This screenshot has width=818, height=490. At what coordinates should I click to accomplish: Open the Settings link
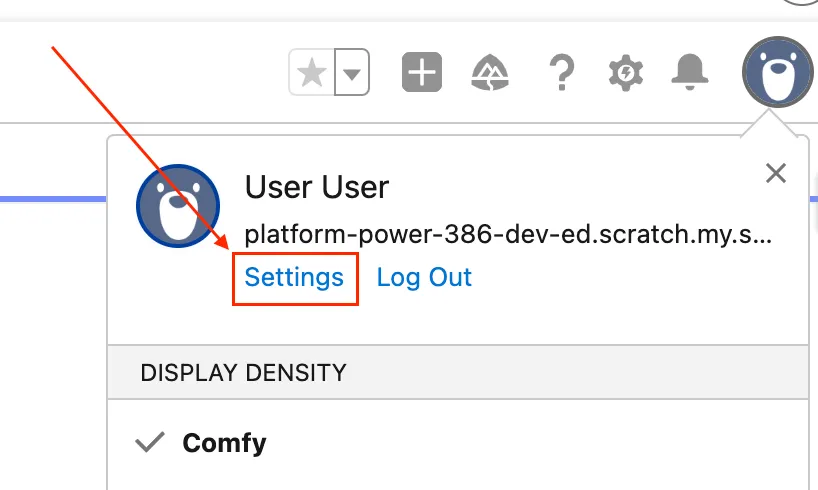(x=294, y=277)
